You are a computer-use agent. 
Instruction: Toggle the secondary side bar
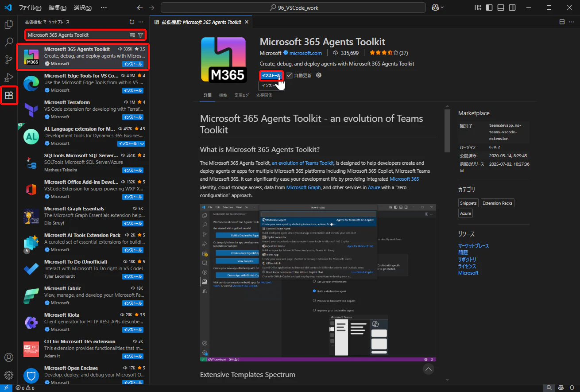coord(512,8)
